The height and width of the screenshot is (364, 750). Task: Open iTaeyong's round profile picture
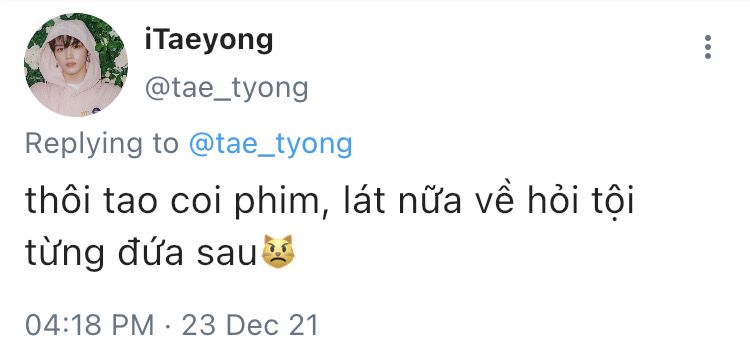tap(76, 65)
